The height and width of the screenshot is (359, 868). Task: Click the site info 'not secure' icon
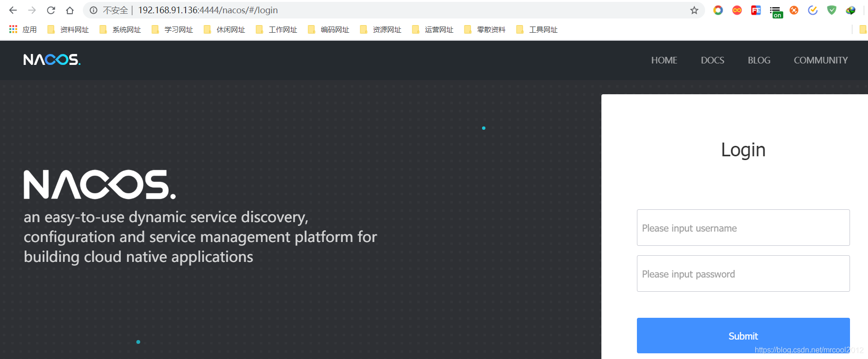pos(94,10)
